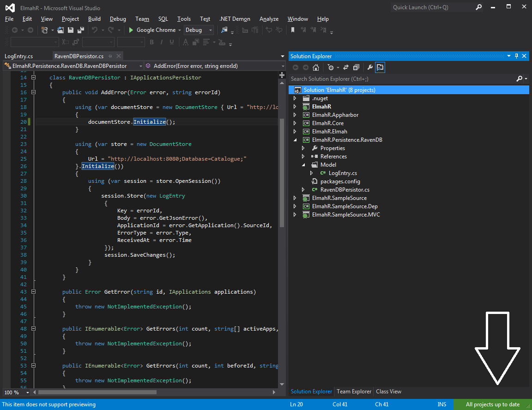Expand the ElmahR.Core project node
532x410 pixels.
click(295, 123)
